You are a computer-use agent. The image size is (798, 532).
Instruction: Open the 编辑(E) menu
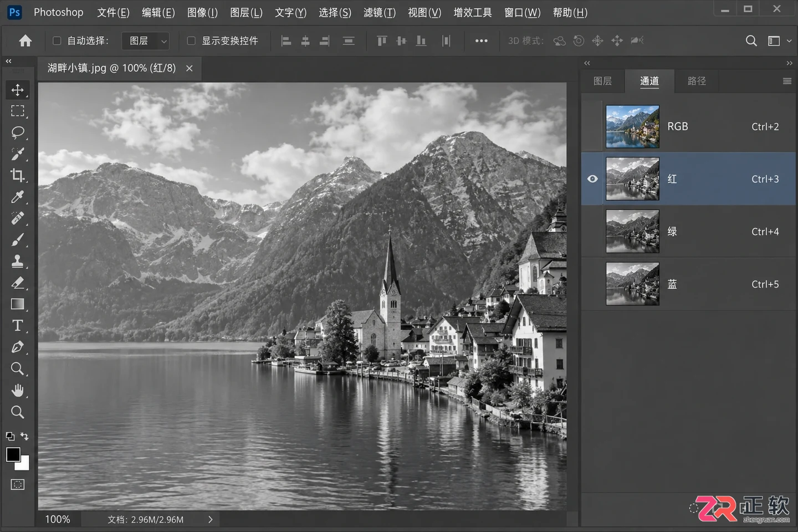(x=158, y=12)
